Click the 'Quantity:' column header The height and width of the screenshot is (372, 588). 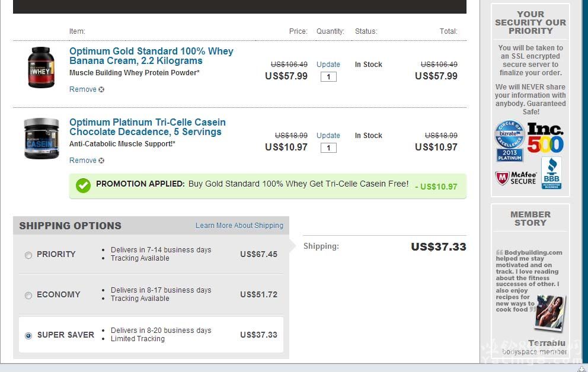(330, 31)
